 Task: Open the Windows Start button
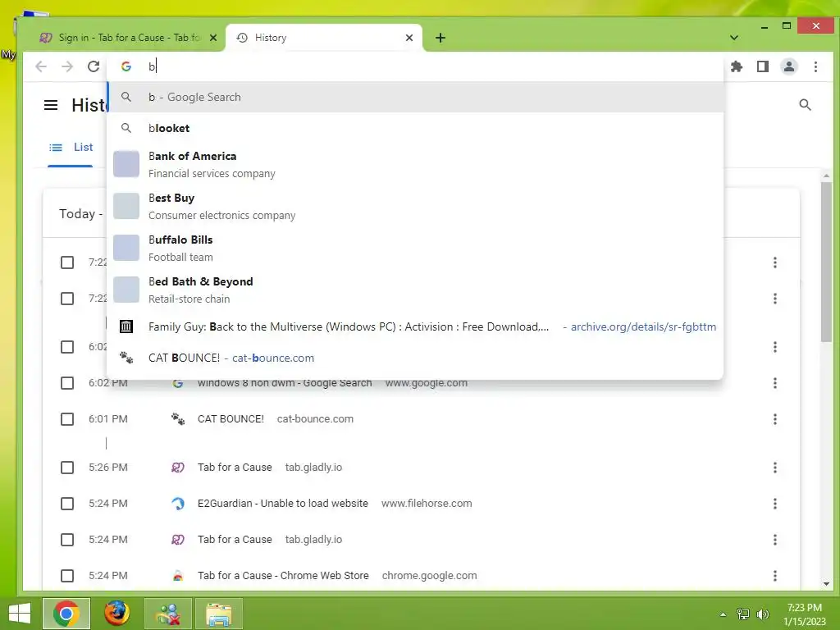[20, 614]
